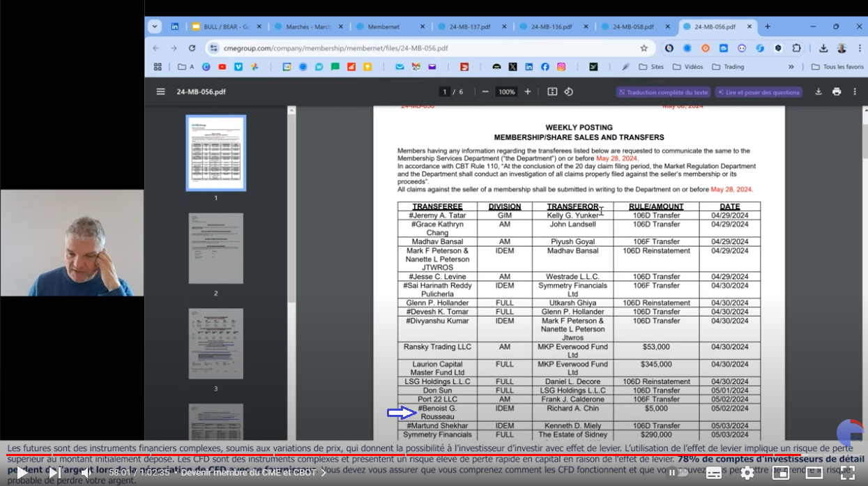Skip to next video
The width and height of the screenshot is (868, 486).
(54, 473)
